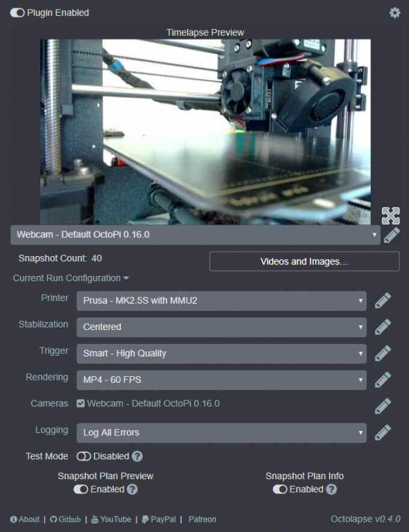The image size is (409, 532).
Task: Expand timelapse preview to fullscreen
Action: [390, 215]
